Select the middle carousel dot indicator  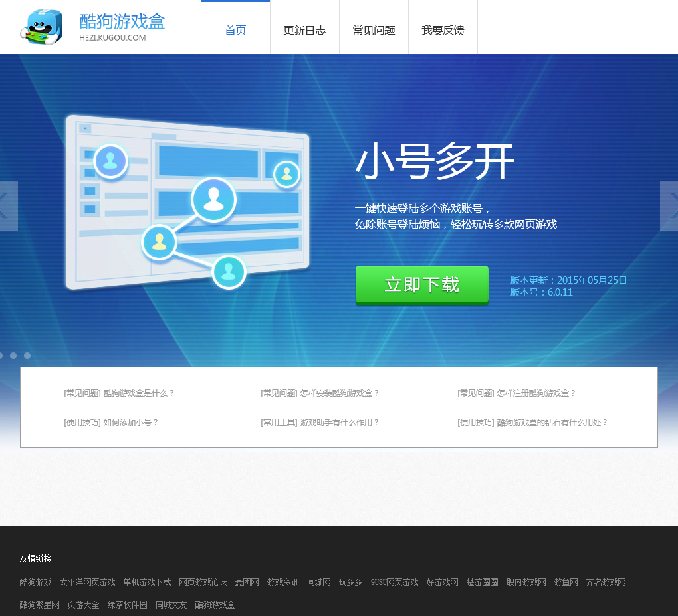tap(13, 356)
